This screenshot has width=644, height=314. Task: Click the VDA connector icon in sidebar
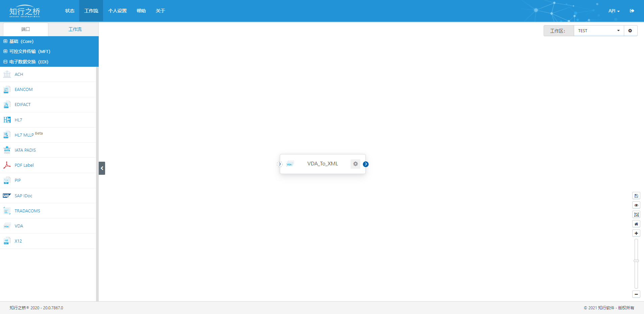(7, 226)
